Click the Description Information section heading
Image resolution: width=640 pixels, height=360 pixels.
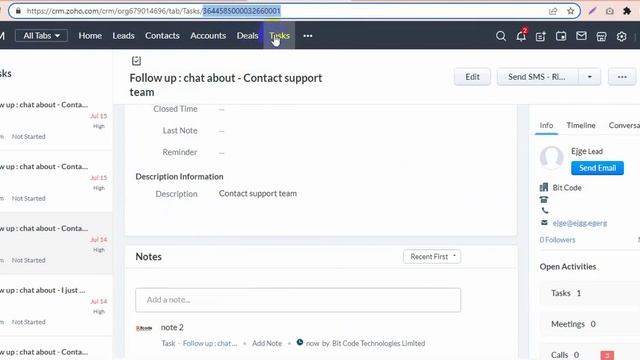[x=179, y=176]
